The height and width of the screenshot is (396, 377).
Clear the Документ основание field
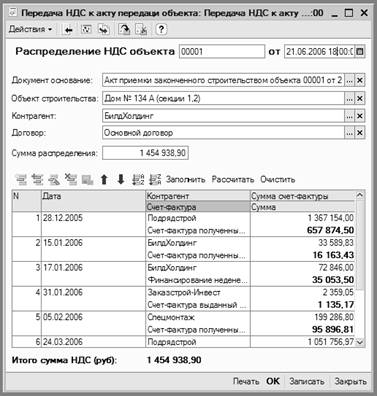pos(360,80)
